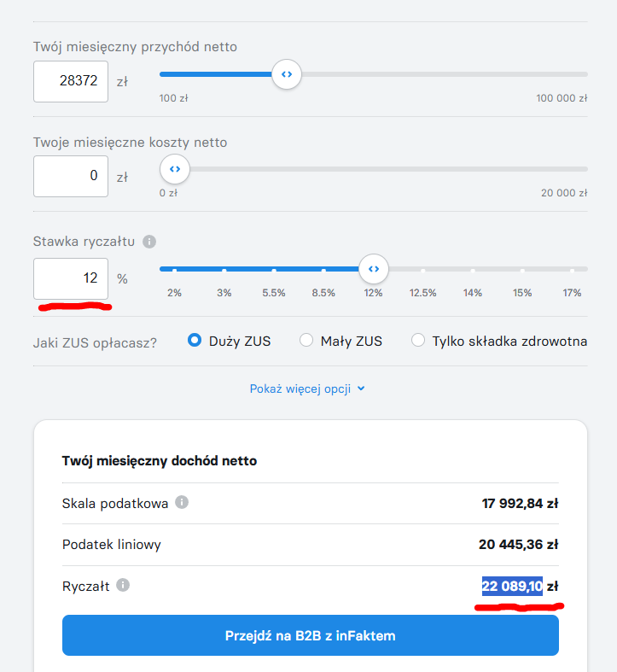Click the ryczałt rate percentage input
The image size is (617, 672).
pos(71,278)
